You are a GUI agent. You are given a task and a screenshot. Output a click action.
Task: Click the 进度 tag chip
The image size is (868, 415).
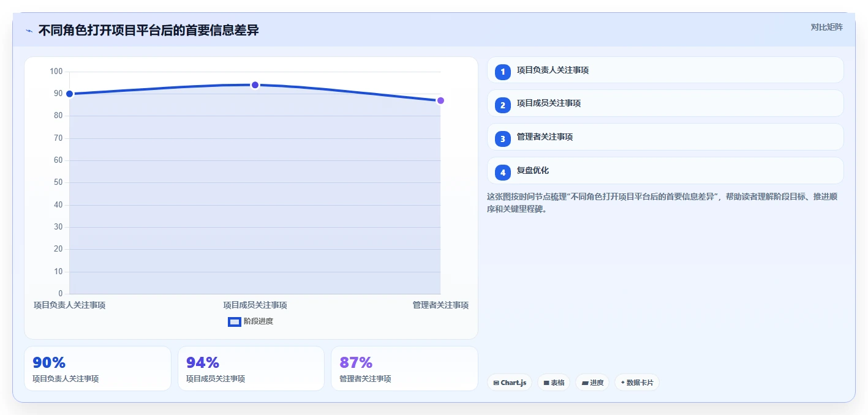pyautogui.click(x=592, y=383)
